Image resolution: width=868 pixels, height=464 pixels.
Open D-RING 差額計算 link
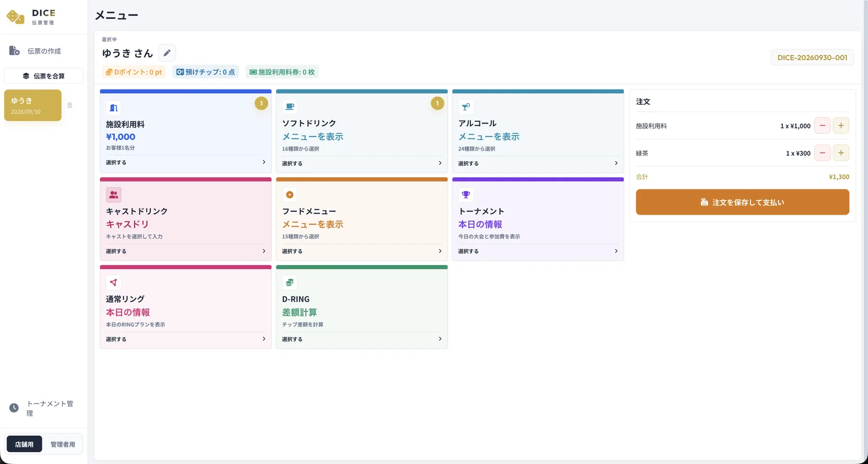pyautogui.click(x=299, y=312)
